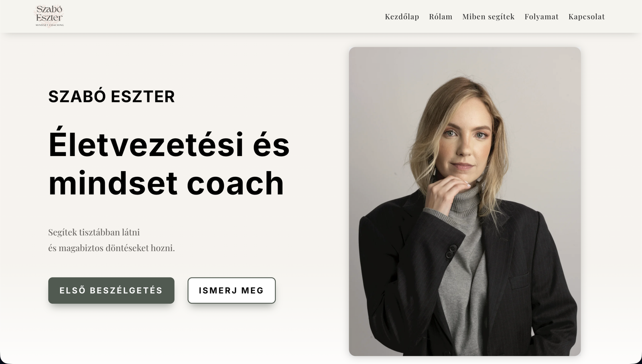The image size is (642, 364).
Task: Click the MINDSET COACHING caption under logo
Action: pyautogui.click(x=50, y=25)
